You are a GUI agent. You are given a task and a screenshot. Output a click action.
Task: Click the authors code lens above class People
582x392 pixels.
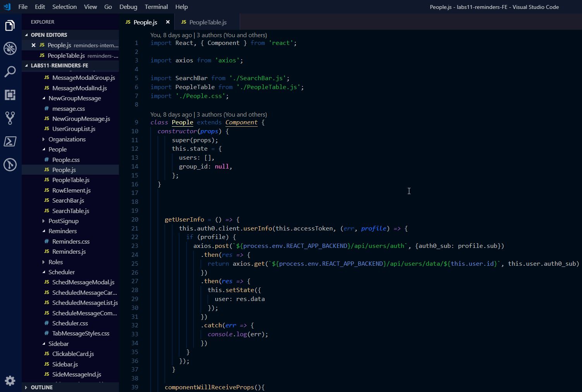232,115
